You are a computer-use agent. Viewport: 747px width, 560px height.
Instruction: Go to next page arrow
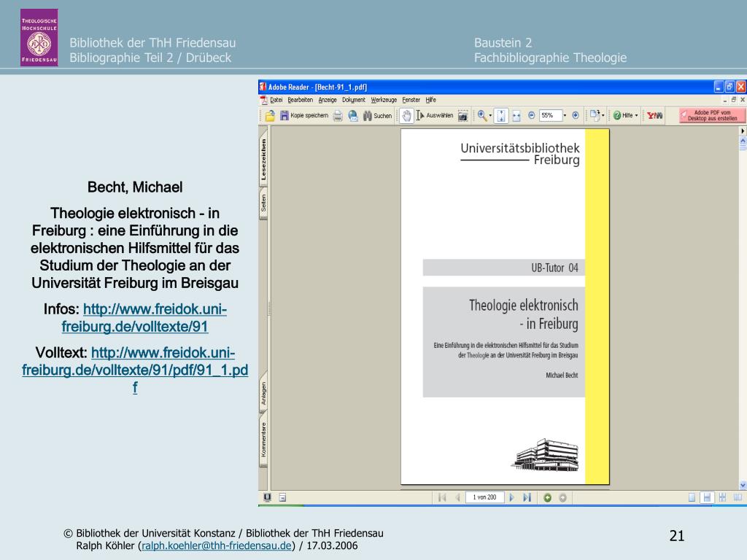512,497
